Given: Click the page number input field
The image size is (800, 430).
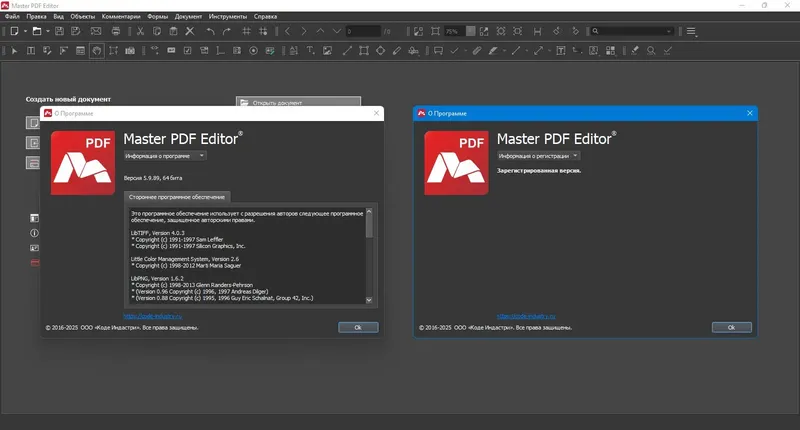Looking at the screenshot, I should click(x=363, y=32).
